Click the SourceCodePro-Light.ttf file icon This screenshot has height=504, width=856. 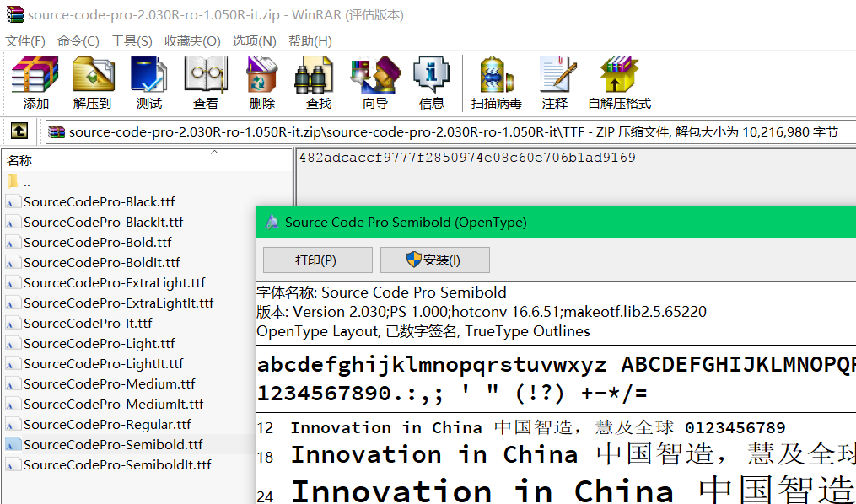13,344
